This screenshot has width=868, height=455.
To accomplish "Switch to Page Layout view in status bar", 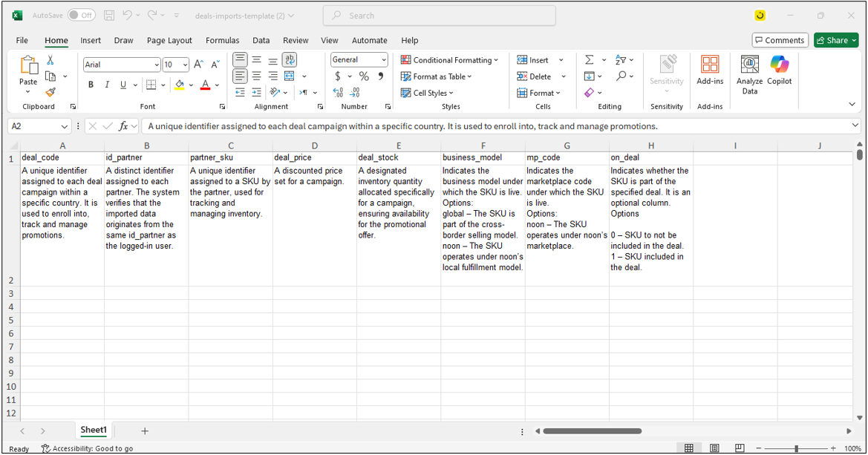I will point(714,448).
